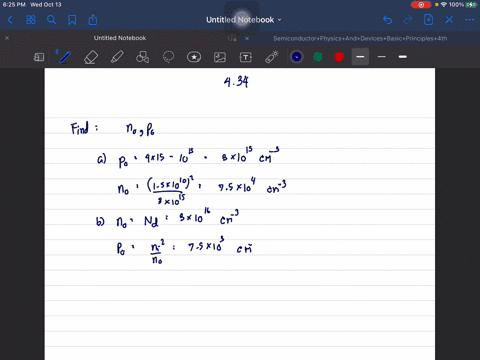
Task: Switch to Semiconductor Physics And Devices tab
Action: tap(360, 38)
